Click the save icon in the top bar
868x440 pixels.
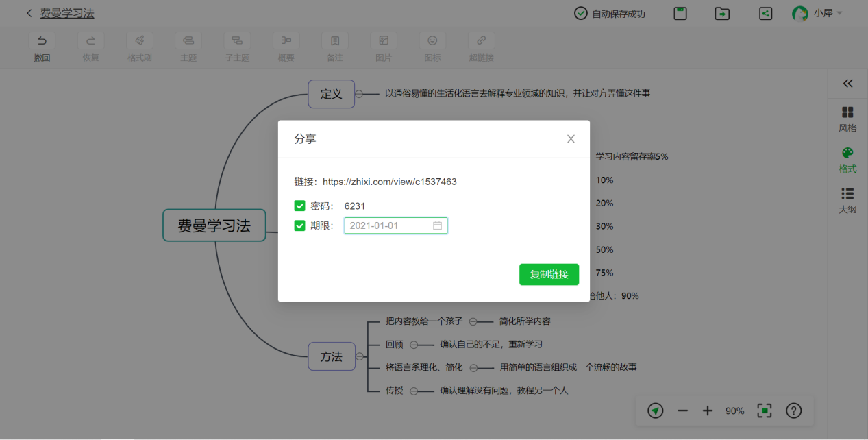tap(680, 12)
